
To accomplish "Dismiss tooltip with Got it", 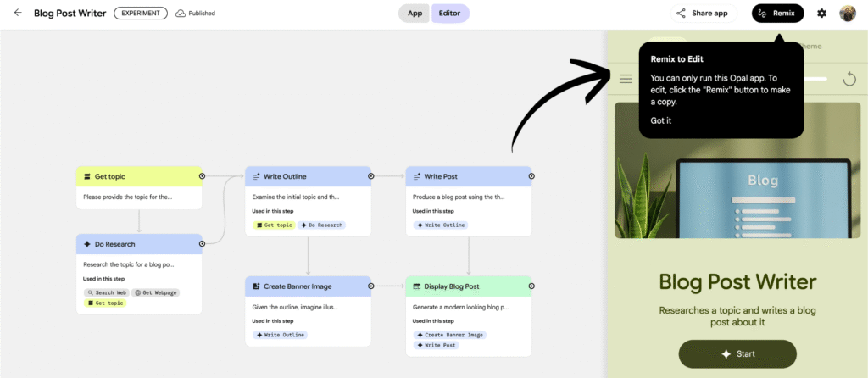I will (x=661, y=120).
